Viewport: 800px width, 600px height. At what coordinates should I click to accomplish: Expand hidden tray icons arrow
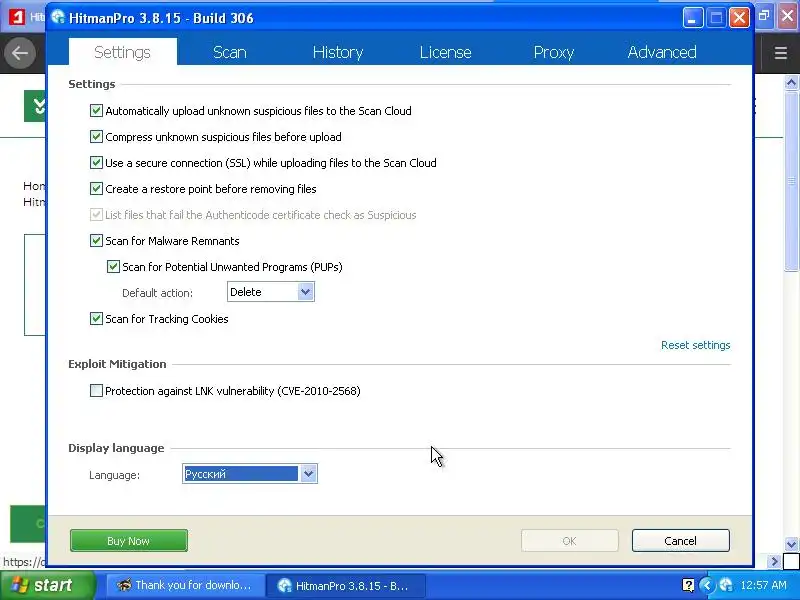click(707, 585)
